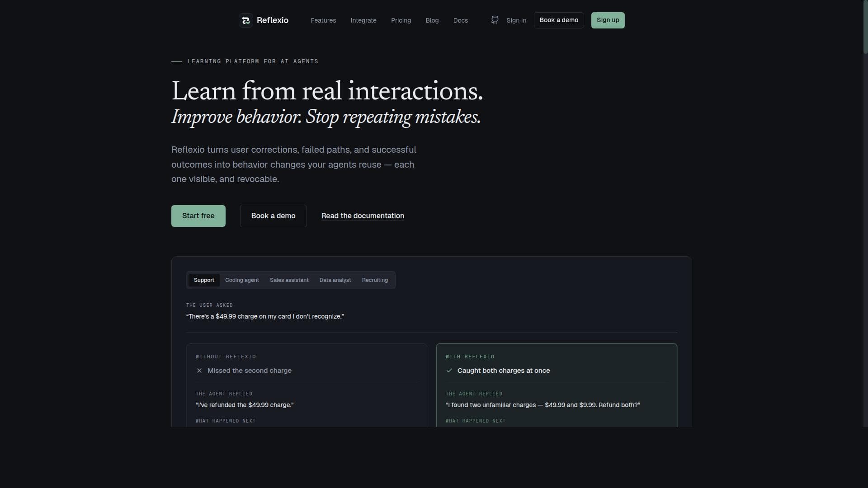This screenshot has width=868, height=488.
Task: Click the Reflexio logo icon
Action: coord(246,20)
